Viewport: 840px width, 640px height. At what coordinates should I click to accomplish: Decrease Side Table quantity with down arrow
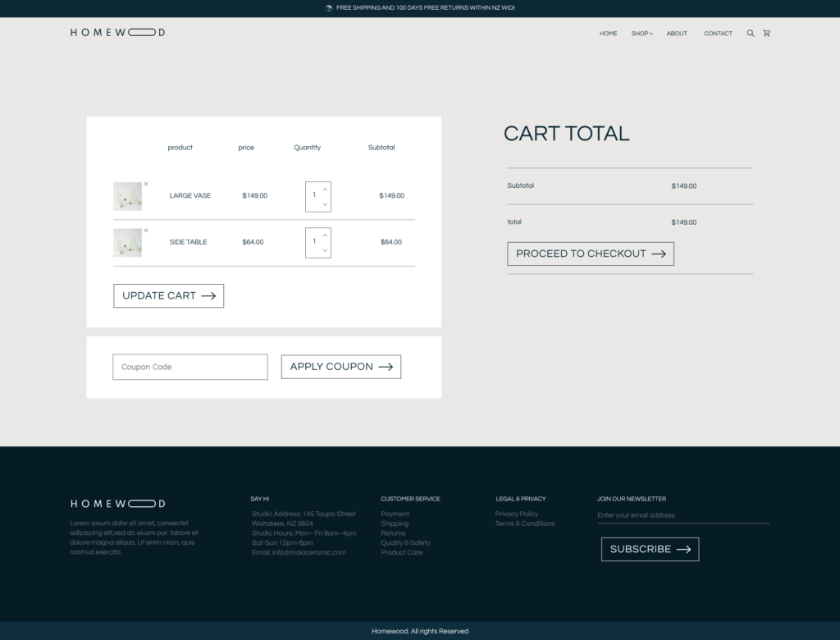(x=325, y=249)
